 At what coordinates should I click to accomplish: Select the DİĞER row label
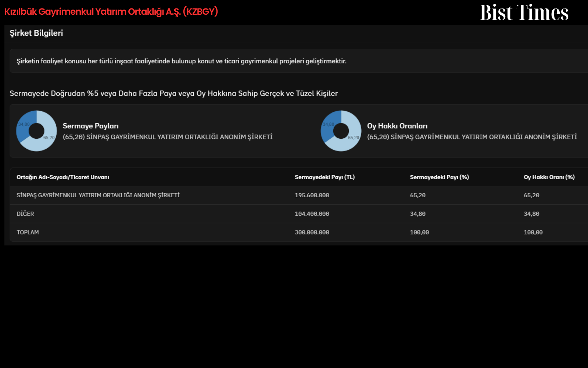(25, 214)
